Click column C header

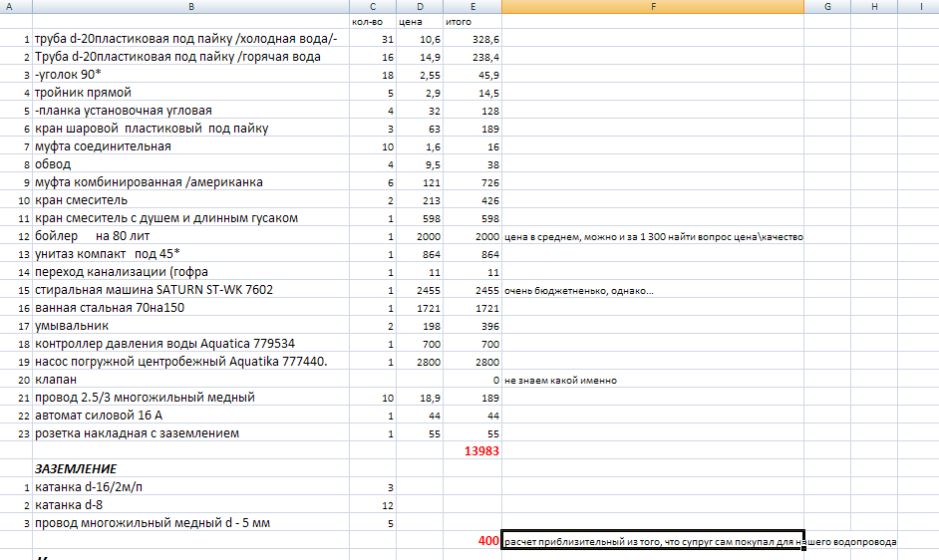pos(373,6)
